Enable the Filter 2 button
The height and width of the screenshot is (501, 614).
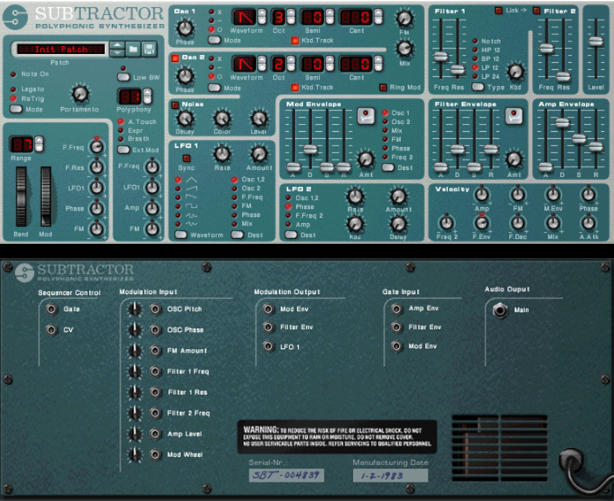[x=536, y=11]
